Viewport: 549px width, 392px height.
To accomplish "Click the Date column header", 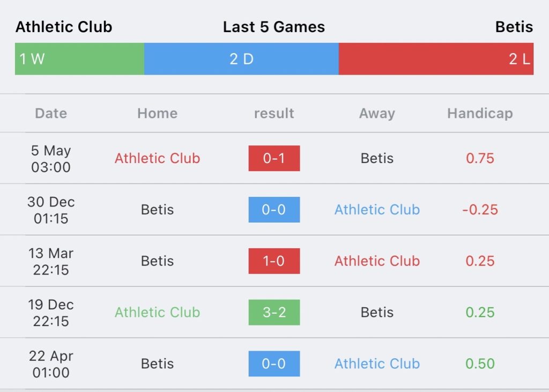I will [x=51, y=114].
